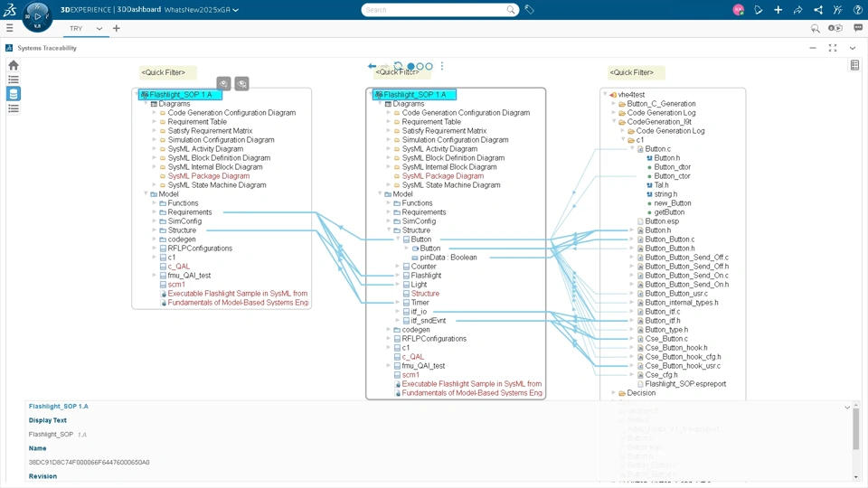This screenshot has width=868, height=488.
Task: Collapse the Diagrams node in left panel
Action: point(146,103)
